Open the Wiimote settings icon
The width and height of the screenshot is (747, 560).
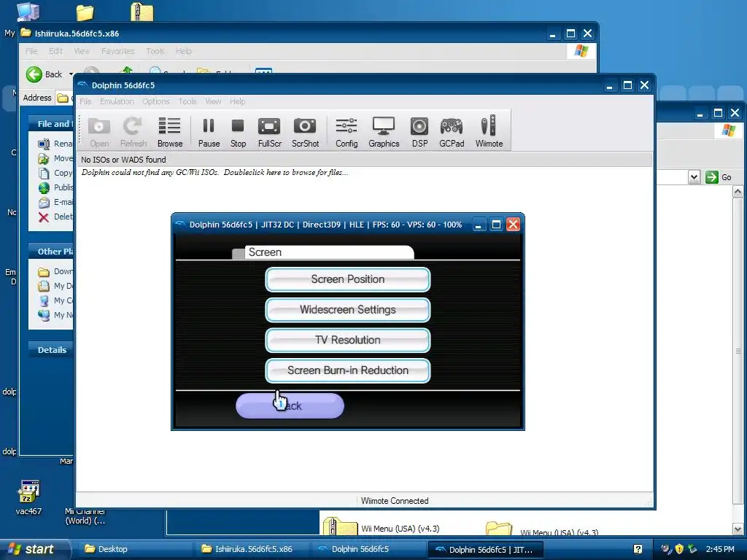point(489,131)
